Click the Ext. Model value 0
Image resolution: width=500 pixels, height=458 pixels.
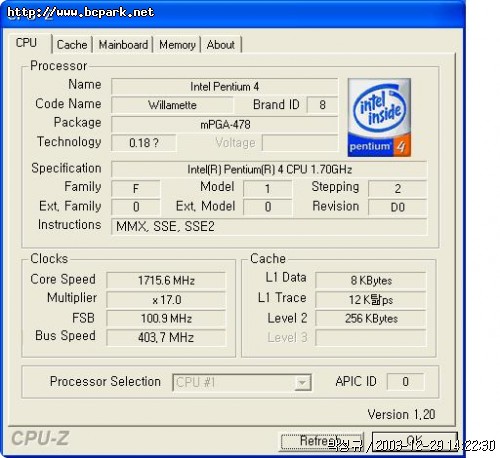pyautogui.click(x=268, y=207)
